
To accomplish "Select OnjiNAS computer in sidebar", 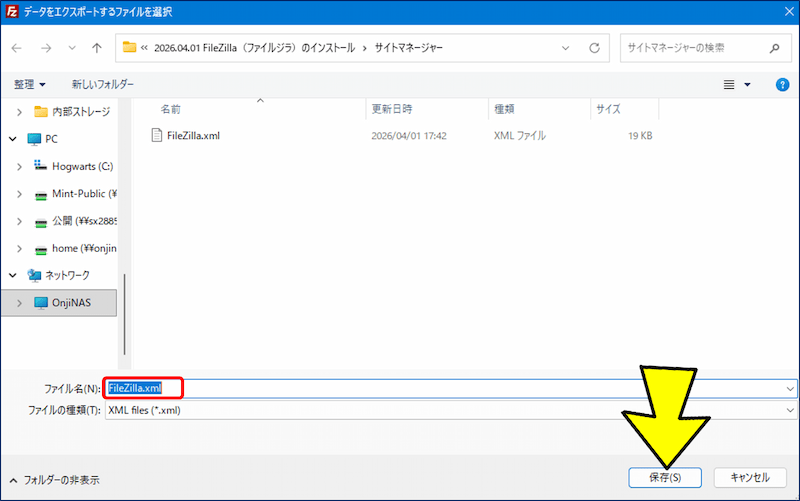I will (63, 303).
